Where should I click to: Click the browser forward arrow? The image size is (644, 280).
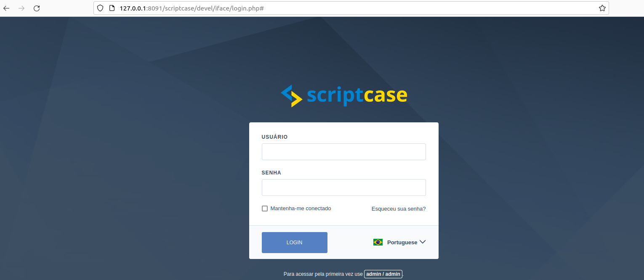21,8
